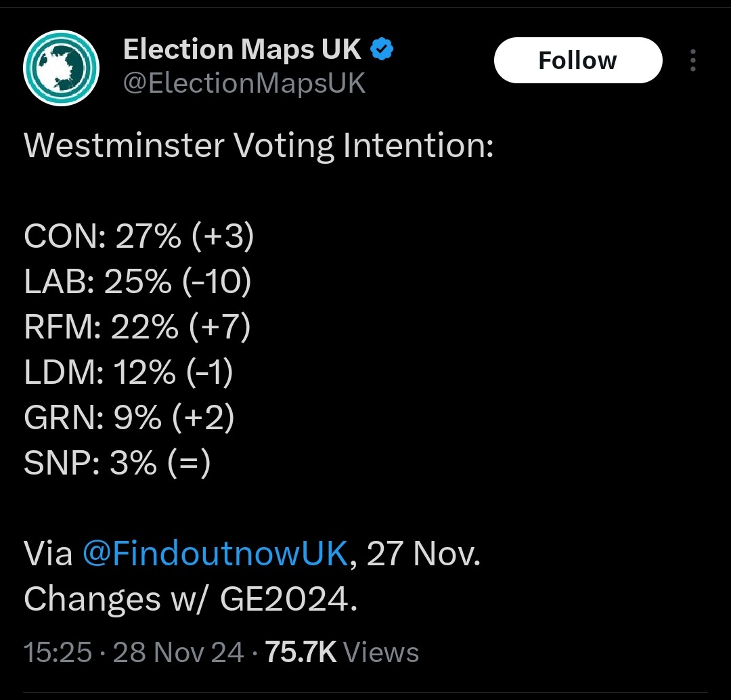This screenshot has height=700, width=731.
Task: Click the blue verified badge icon
Action: (383, 49)
